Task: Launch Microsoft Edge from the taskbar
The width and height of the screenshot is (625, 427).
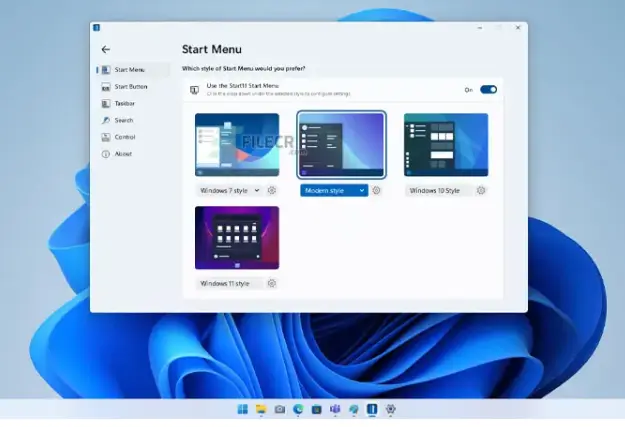Action: pos(298,410)
